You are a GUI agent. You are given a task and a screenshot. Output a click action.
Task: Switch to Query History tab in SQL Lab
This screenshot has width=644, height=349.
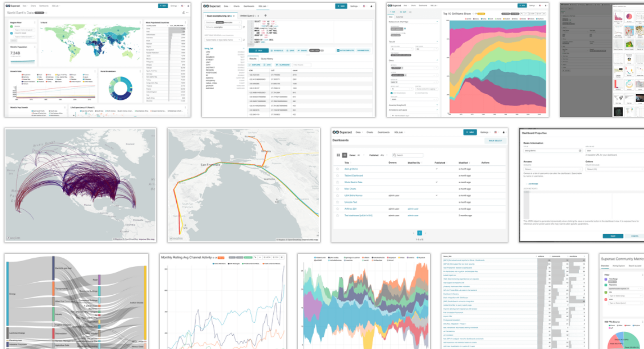click(x=267, y=59)
